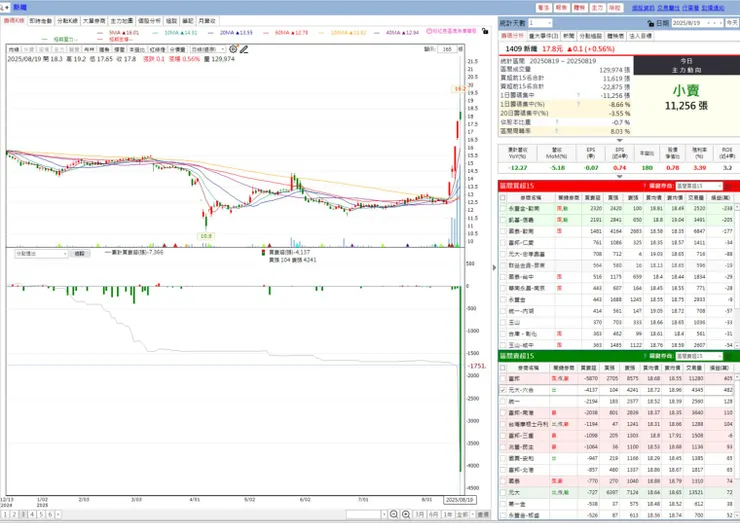Check the box for 富邦 seller row

503,379
